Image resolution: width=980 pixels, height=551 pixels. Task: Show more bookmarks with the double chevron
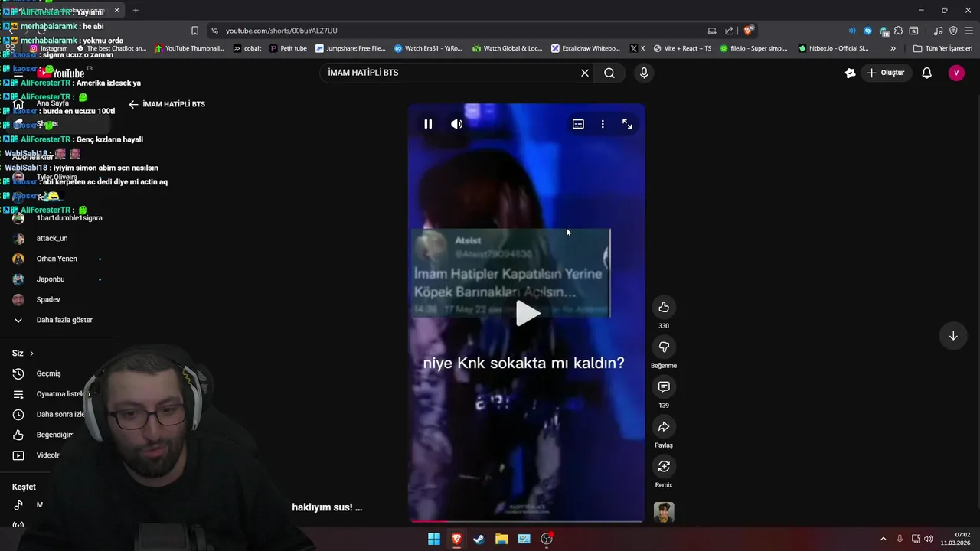[x=893, y=48]
